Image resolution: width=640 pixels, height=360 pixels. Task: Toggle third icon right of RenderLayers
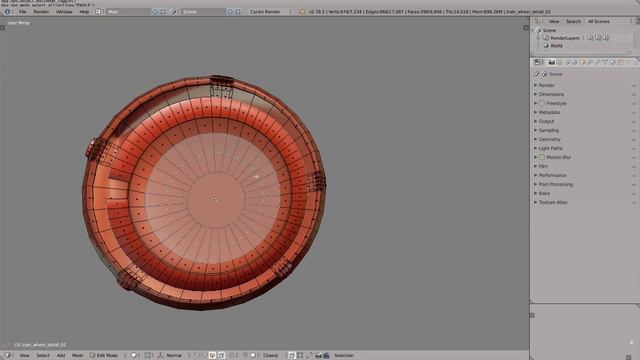[606, 38]
